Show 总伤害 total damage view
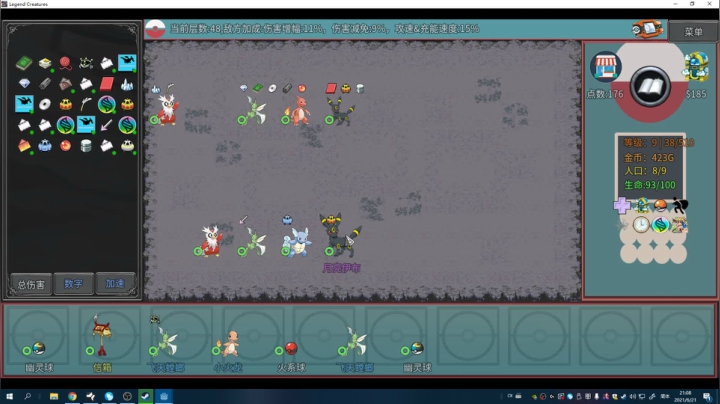 [31, 284]
